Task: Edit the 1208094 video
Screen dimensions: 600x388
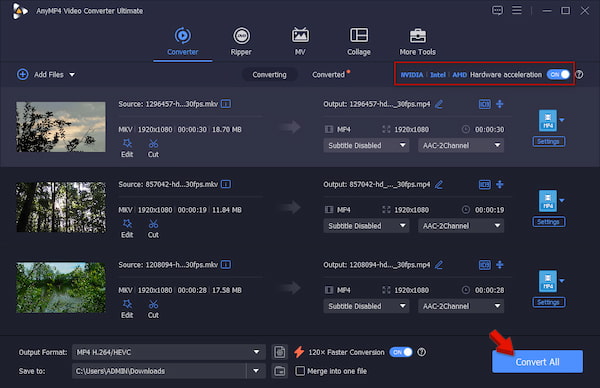Action: [127, 309]
